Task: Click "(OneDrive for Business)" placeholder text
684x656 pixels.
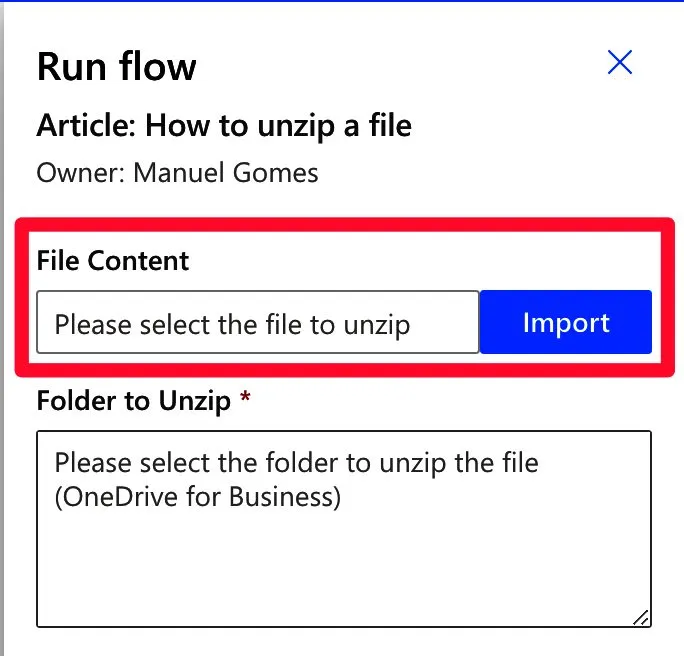Action: (198, 497)
